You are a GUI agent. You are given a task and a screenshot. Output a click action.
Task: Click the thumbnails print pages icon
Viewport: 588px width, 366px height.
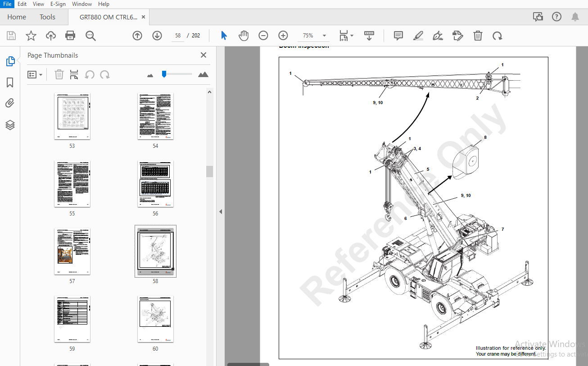(74, 74)
